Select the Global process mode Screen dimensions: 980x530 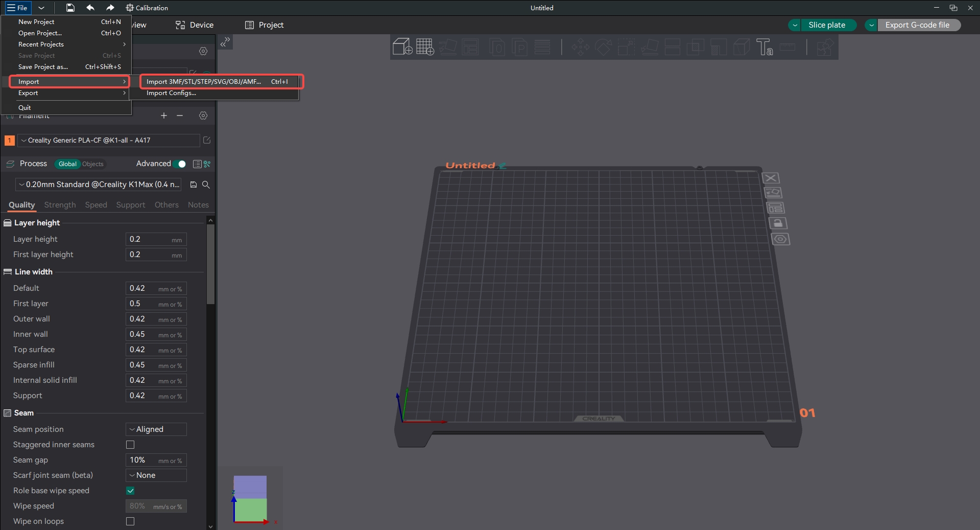67,164
